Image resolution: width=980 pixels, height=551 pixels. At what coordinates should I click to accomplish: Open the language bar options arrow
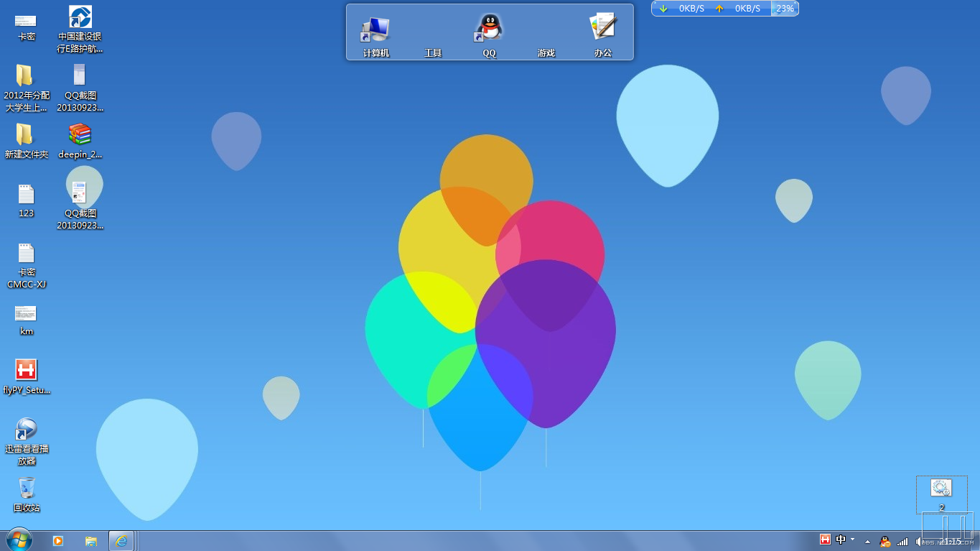pos(852,539)
